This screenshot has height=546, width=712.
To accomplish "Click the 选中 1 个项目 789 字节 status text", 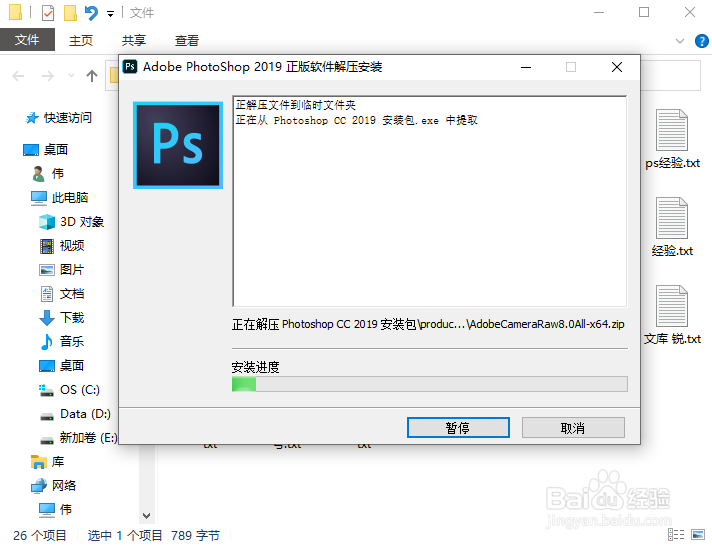I will 153,536.
